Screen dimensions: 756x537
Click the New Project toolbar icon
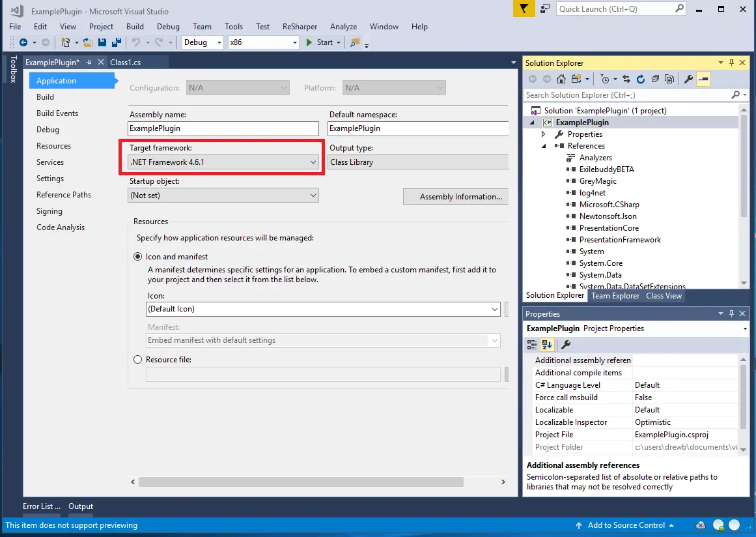(x=65, y=42)
